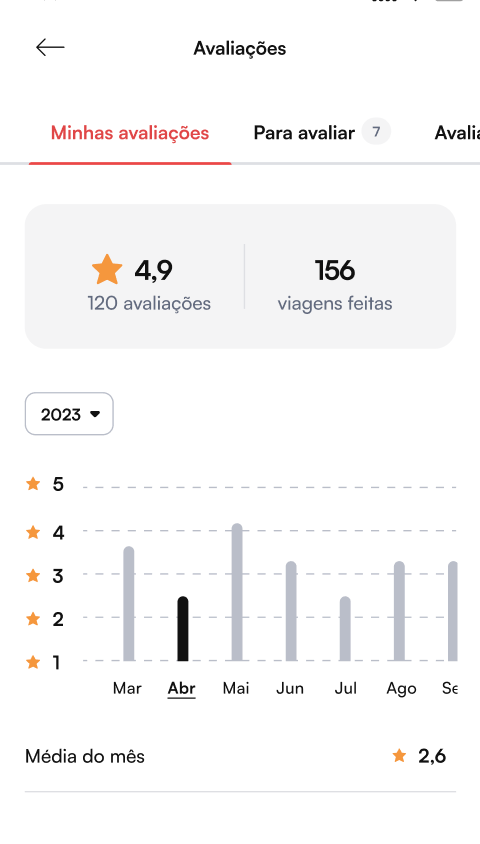
Task: Click the star icon next to rating 4
Action: point(33,532)
